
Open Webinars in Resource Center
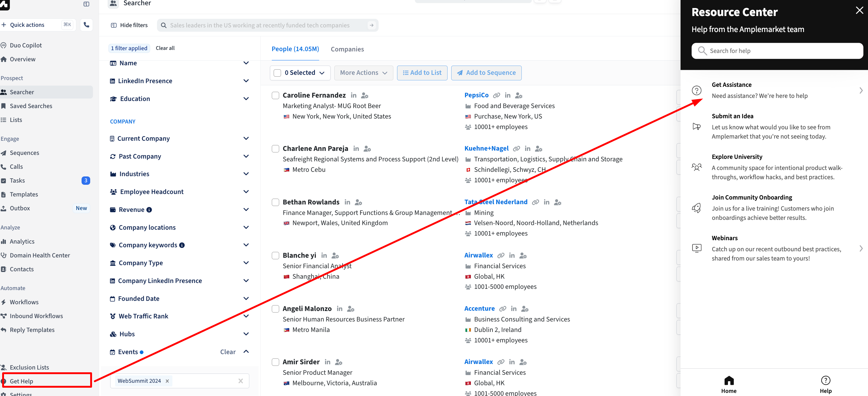tap(777, 249)
